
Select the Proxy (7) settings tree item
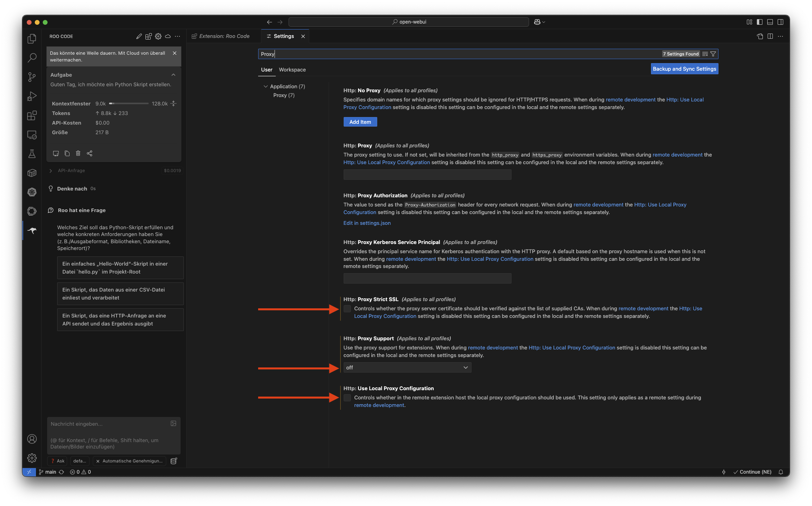click(284, 95)
